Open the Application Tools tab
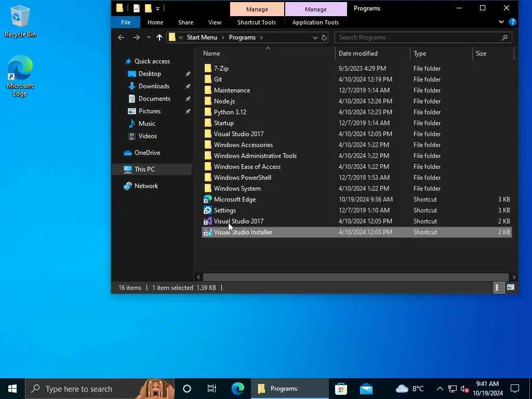532x399 pixels. [315, 22]
